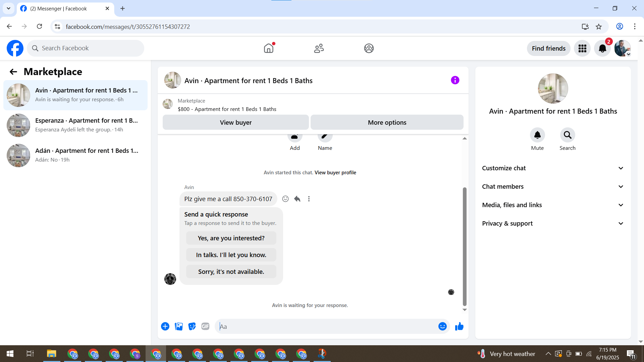Screen dimensions: 644x362
Task: Open more options dots beside Avin's message
Action: (x=309, y=199)
